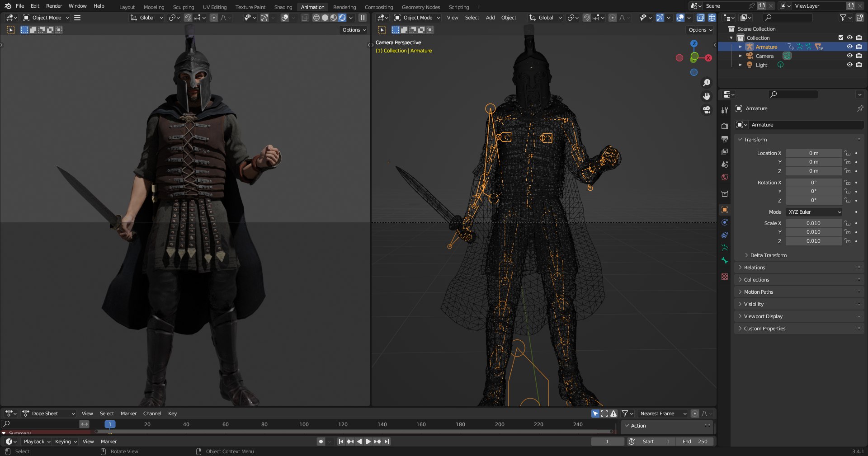Open the Keying popover
This screenshot has width=868, height=456.
(x=66, y=442)
